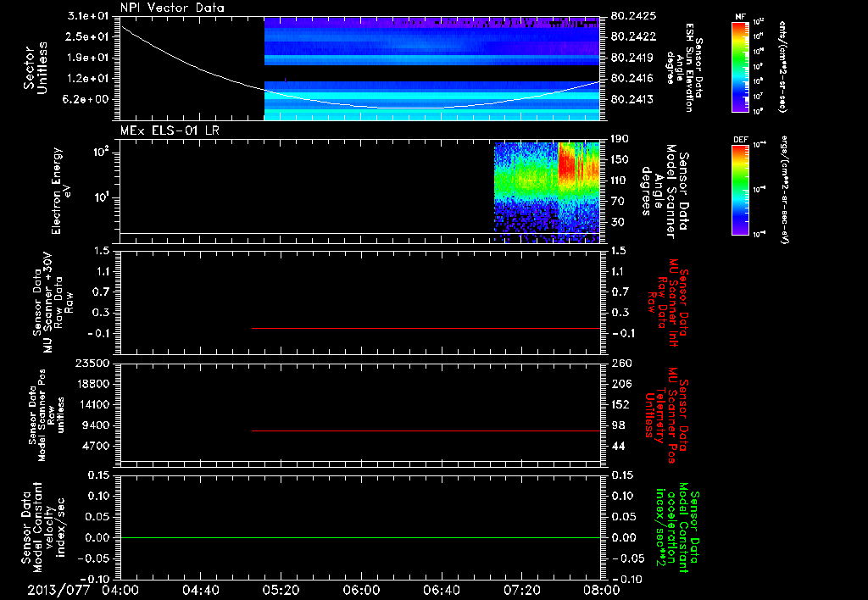Click the '04:00' time tick label
The image size is (868, 600).
coord(120,590)
